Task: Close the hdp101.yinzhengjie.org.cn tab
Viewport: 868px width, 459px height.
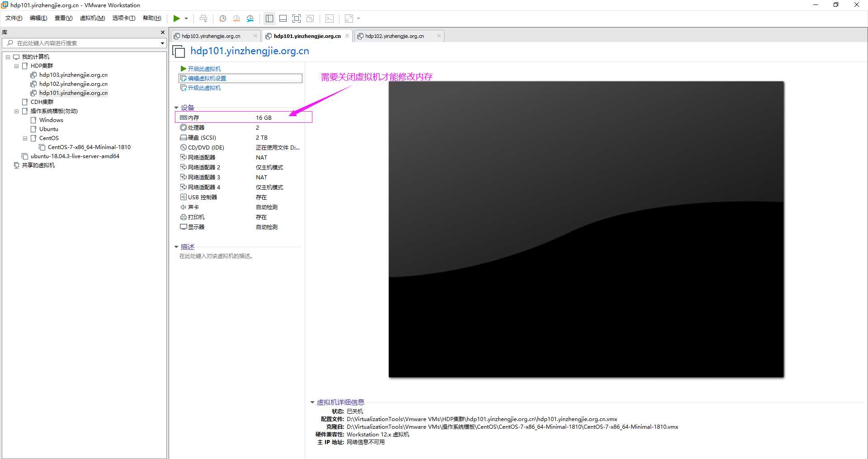Action: point(347,36)
